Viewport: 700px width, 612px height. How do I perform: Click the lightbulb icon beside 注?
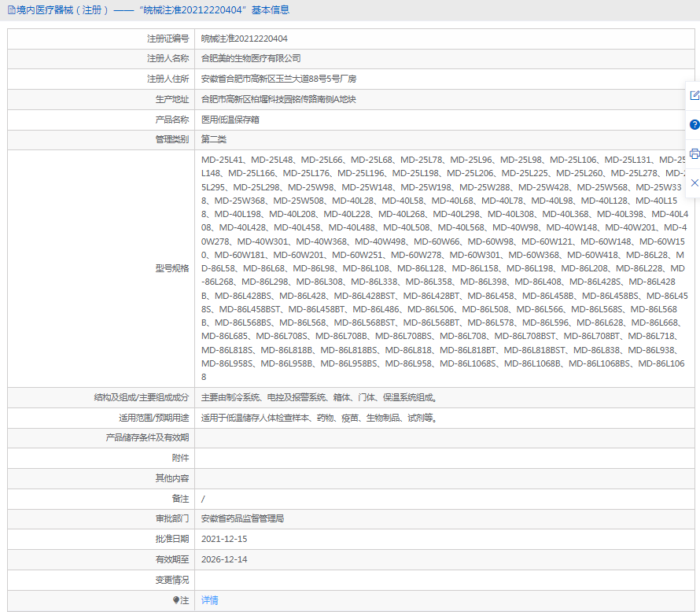coord(176,600)
